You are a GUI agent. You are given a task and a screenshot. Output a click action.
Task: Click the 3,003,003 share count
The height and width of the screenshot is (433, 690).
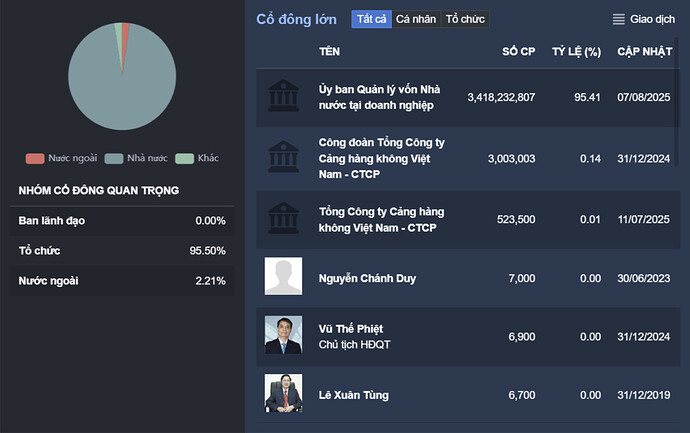511,158
